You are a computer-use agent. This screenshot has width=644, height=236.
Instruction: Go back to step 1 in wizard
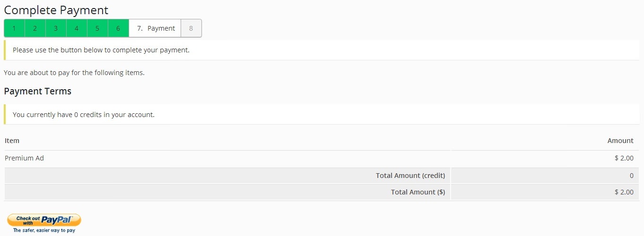click(x=14, y=28)
